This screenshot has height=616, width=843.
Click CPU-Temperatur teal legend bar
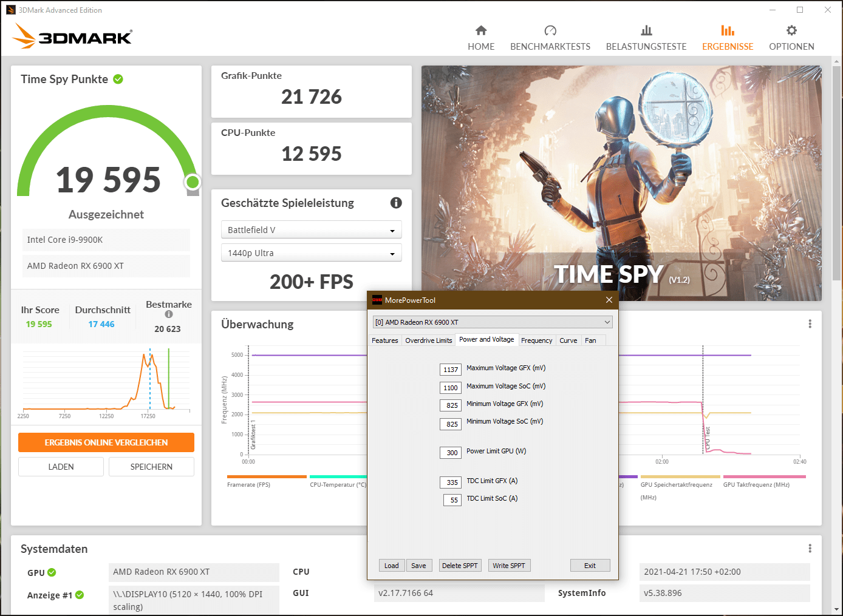(x=338, y=477)
